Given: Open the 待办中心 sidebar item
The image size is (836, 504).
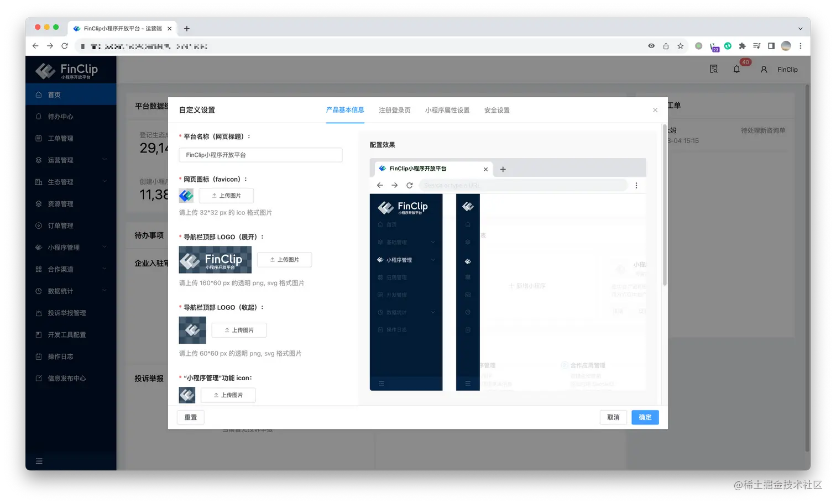Looking at the screenshot, I should point(71,117).
